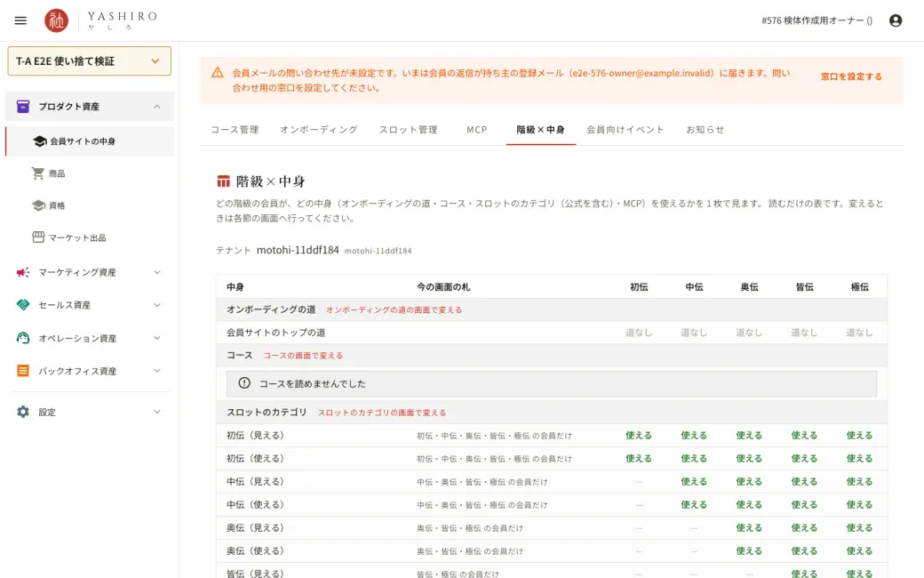Switch to the MCP tab

click(x=477, y=130)
